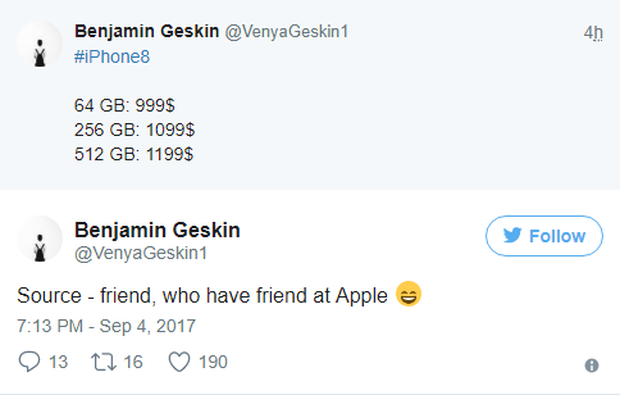The width and height of the screenshot is (620, 395).
Task: Open the 7:13 PM - Sep 4, 2017 timestamp
Action: tap(106, 326)
